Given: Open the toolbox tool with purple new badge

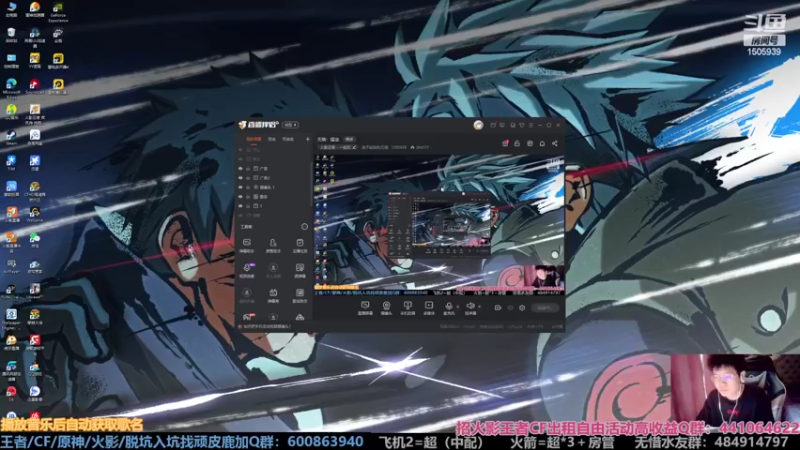Looking at the screenshot, I should click(x=247, y=270).
